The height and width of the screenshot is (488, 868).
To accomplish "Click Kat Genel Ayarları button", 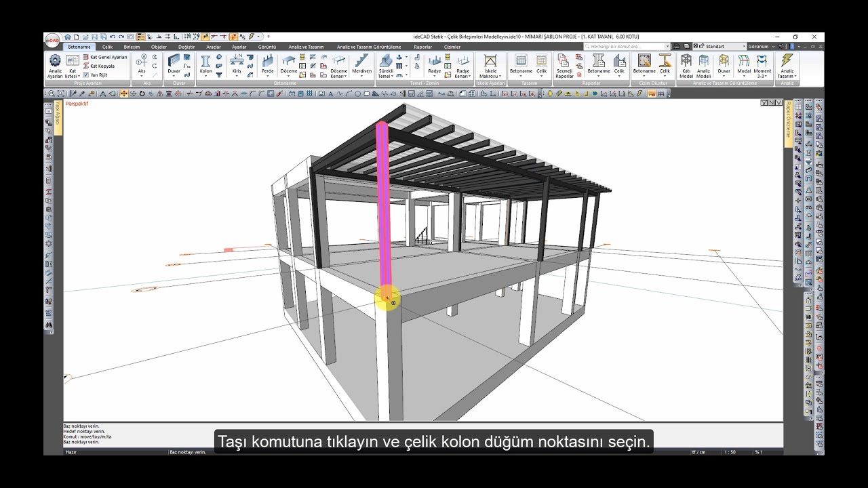I will 104,58.
